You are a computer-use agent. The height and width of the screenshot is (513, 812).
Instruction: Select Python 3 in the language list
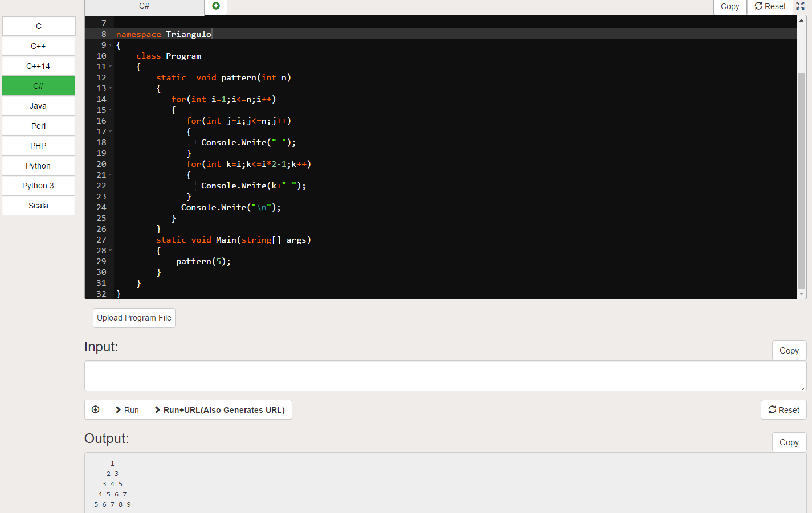[38, 186]
